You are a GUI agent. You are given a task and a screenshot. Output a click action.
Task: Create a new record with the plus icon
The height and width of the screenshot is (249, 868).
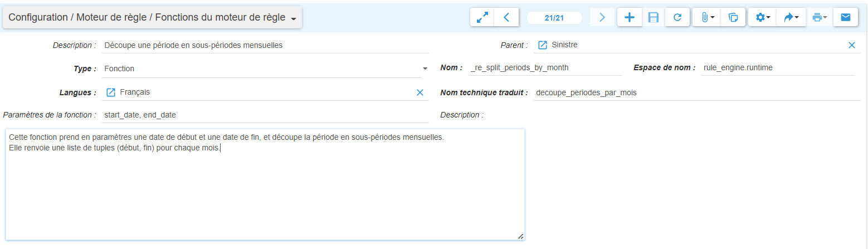(x=630, y=17)
